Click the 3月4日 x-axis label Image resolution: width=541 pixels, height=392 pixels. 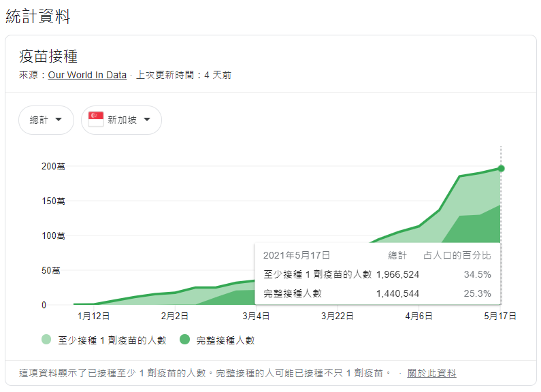pyautogui.click(x=256, y=316)
